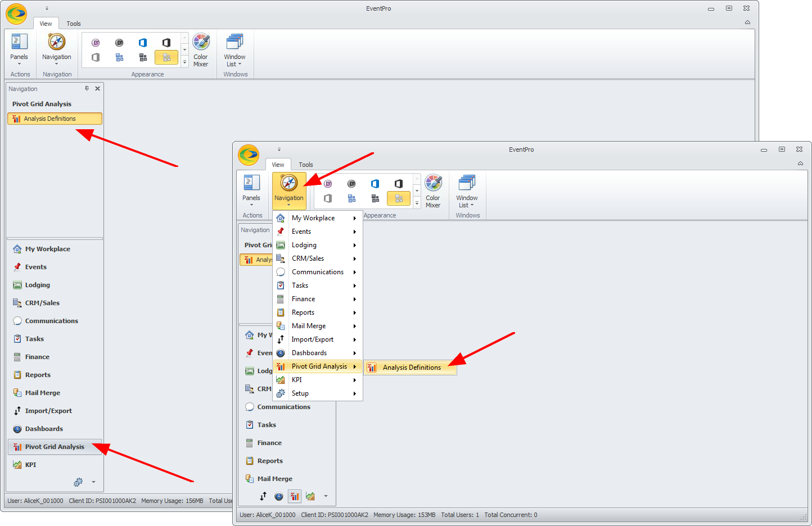Open Tasks entry in Navigation menu
Image resolution: width=812 pixels, height=526 pixels.
click(x=318, y=285)
